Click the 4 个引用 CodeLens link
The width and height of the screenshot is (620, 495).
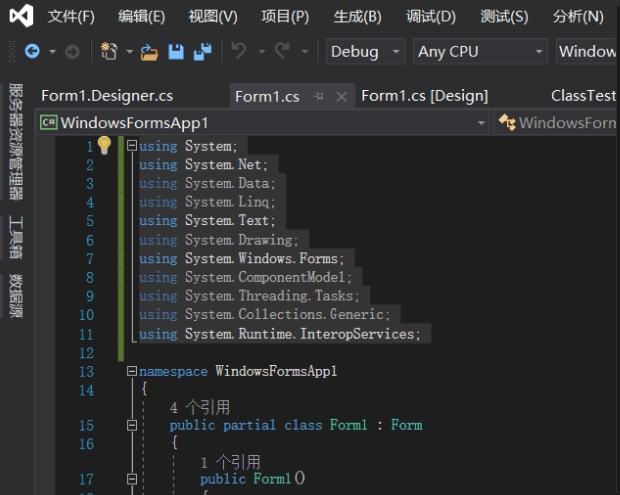point(200,407)
